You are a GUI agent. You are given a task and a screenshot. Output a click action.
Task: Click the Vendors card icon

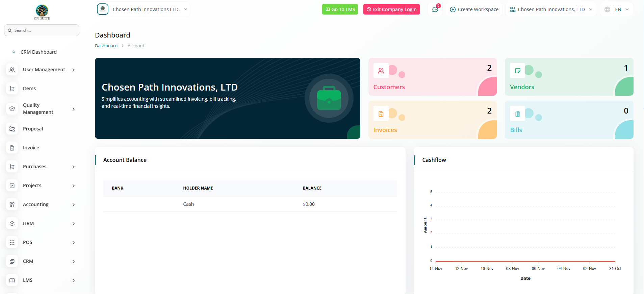coord(517,71)
